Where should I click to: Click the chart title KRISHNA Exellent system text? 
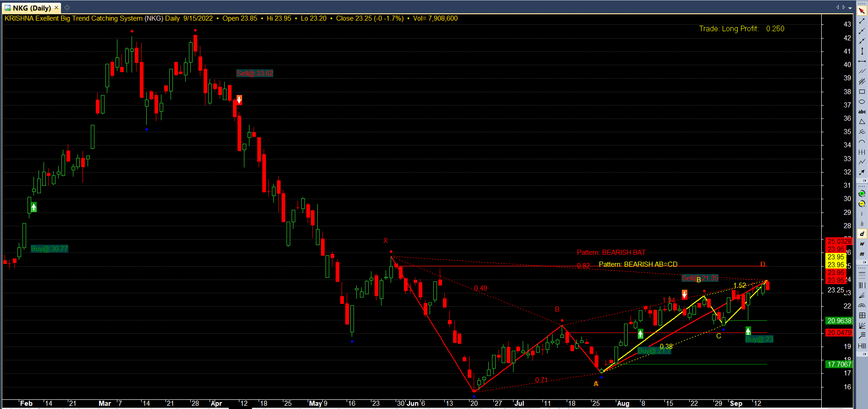(x=74, y=18)
